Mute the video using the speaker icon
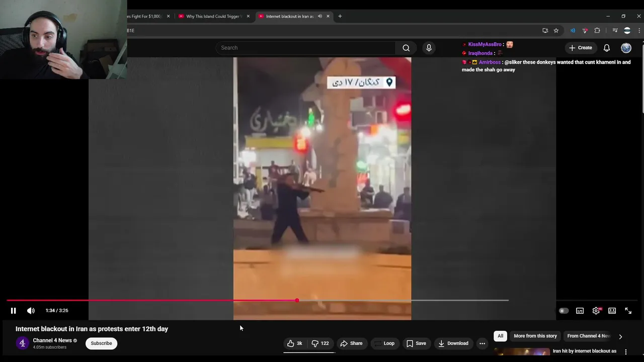The image size is (644, 362). click(31, 311)
